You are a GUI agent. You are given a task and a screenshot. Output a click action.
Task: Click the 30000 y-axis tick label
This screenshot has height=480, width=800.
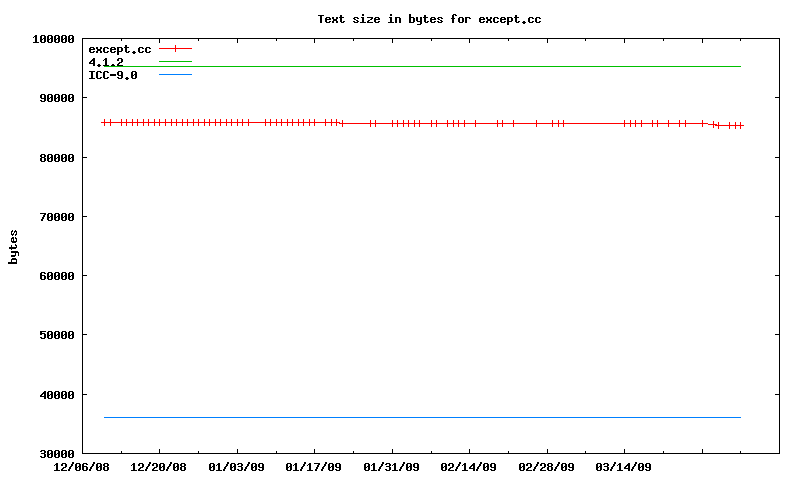pos(57,454)
